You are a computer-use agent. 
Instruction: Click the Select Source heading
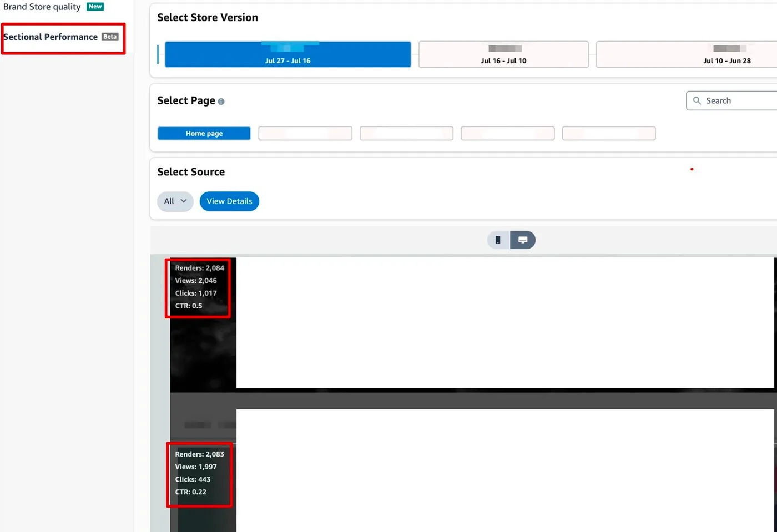[x=191, y=172]
